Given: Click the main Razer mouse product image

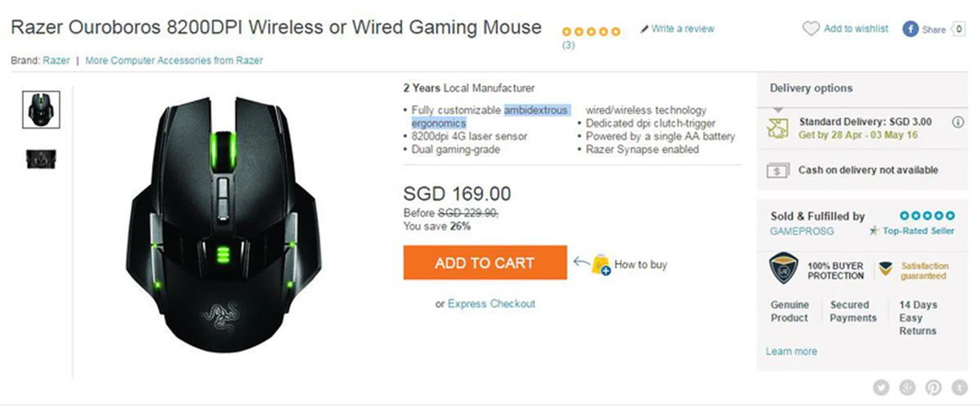Looking at the screenshot, I should [x=224, y=225].
